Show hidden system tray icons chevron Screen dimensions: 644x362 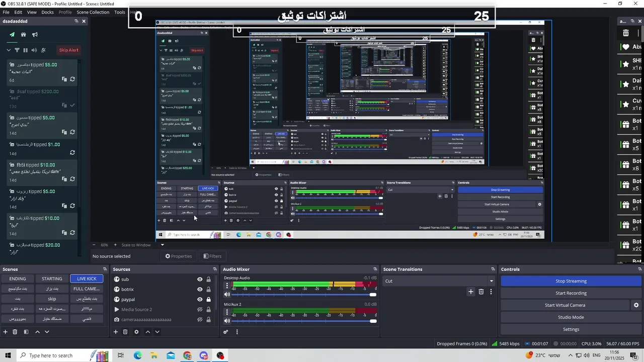point(570,355)
